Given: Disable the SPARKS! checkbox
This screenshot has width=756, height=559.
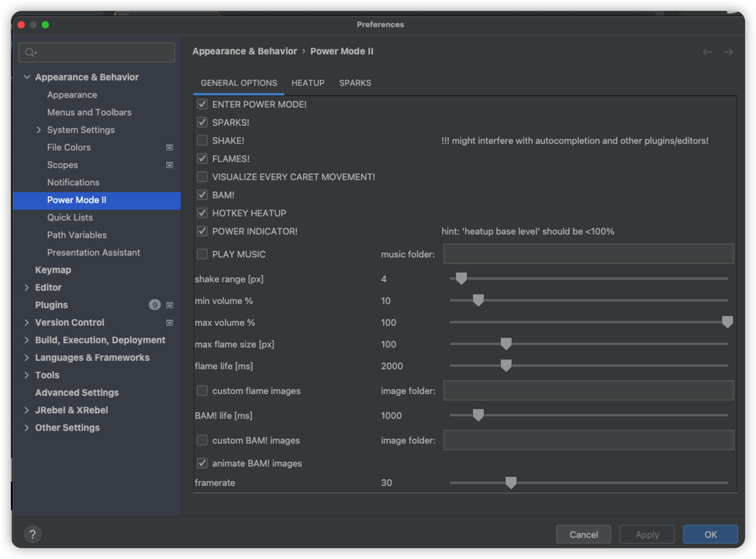Looking at the screenshot, I should pyautogui.click(x=202, y=122).
